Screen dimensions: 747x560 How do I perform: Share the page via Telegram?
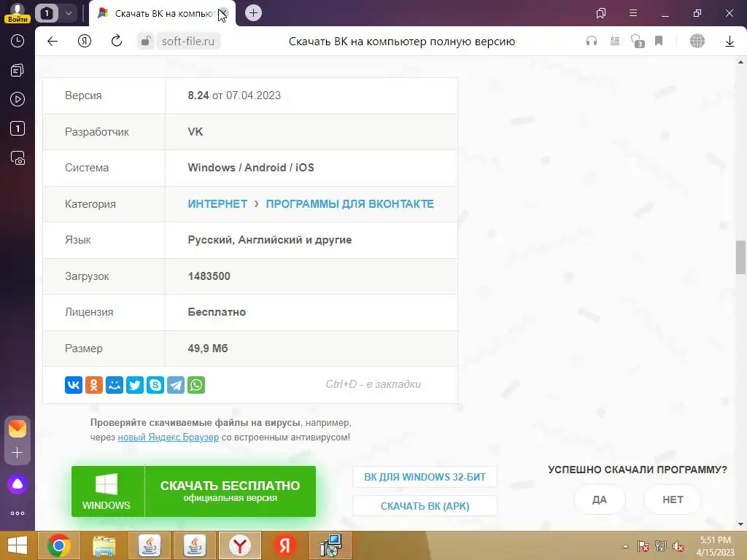click(x=176, y=385)
